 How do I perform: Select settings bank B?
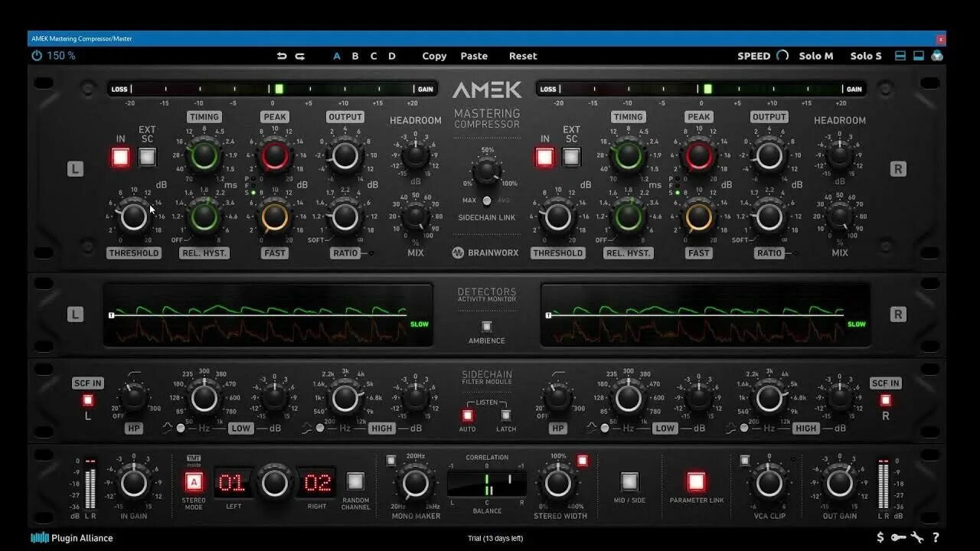click(x=355, y=56)
